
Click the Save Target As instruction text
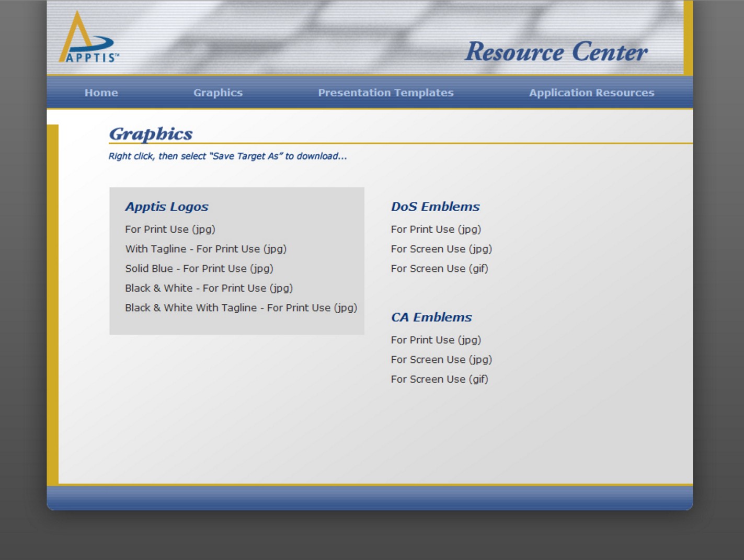click(227, 156)
